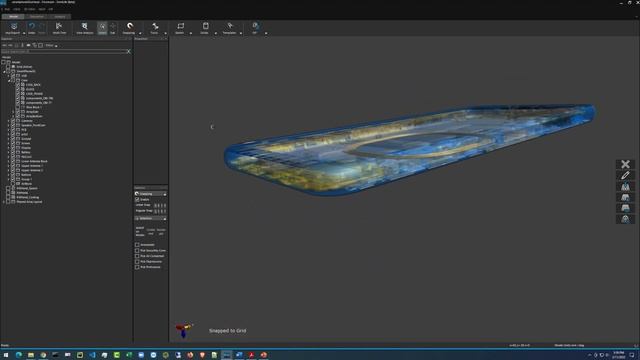Open the notification center in the system tray

(632, 355)
